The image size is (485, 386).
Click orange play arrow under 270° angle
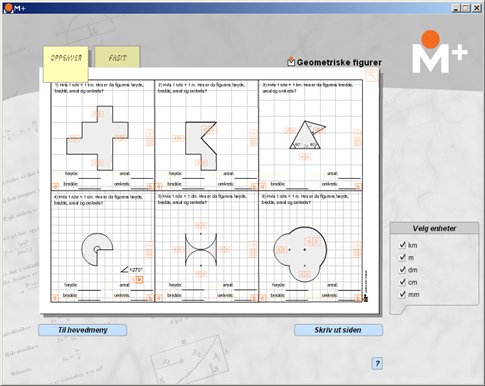coord(140,280)
